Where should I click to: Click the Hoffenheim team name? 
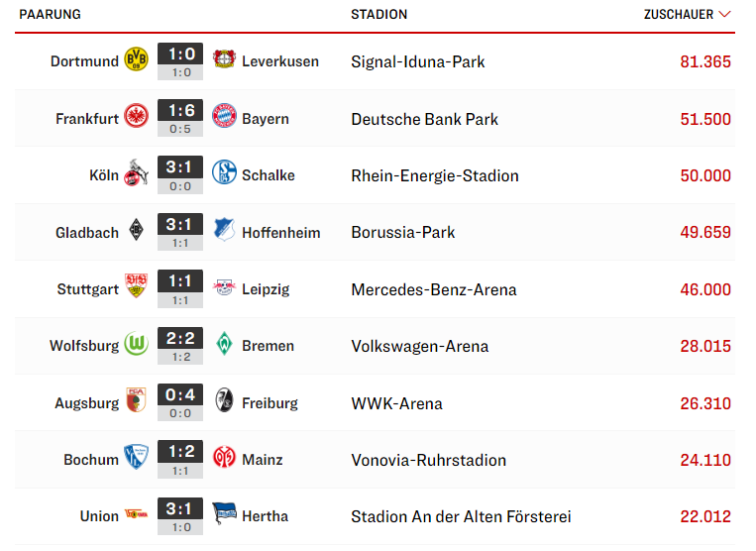point(281,233)
